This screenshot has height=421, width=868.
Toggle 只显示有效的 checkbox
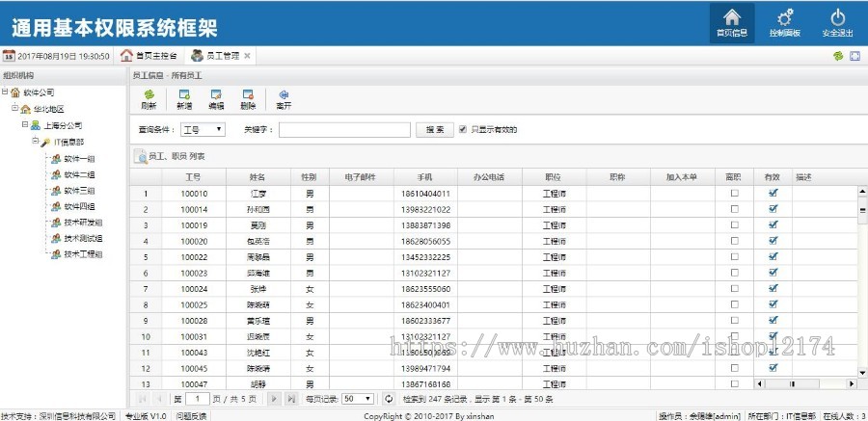(463, 129)
